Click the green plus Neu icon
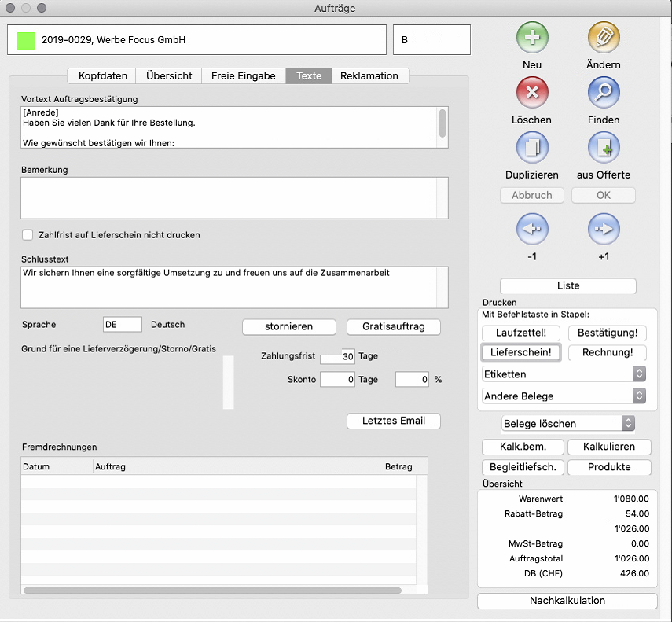 (x=532, y=37)
